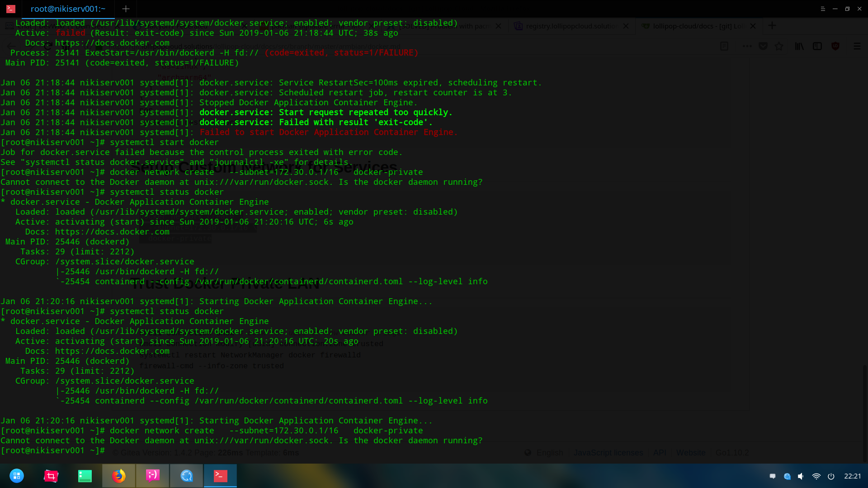868x488 pixels.
Task: Open the pink chat smiley application
Action: tap(153, 476)
